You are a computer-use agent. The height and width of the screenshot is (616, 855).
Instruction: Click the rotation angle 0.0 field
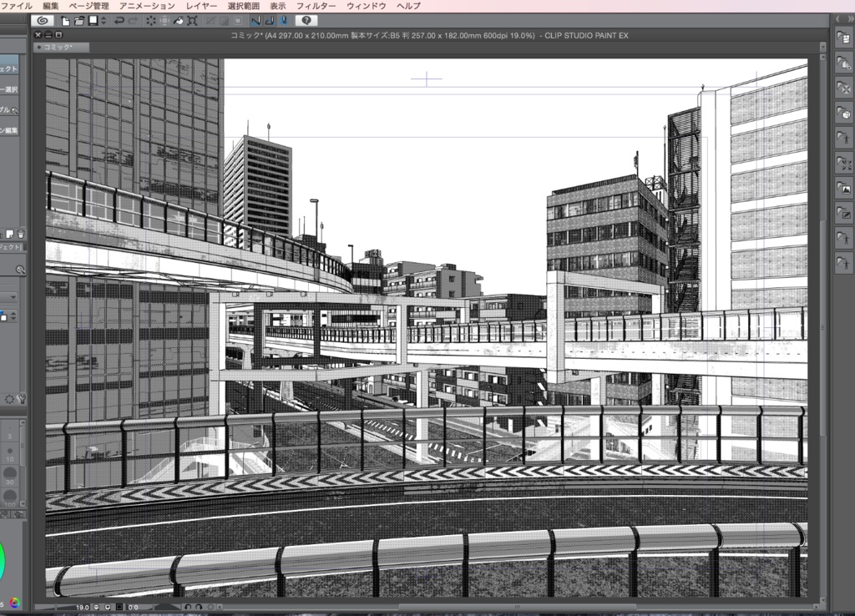point(133,608)
